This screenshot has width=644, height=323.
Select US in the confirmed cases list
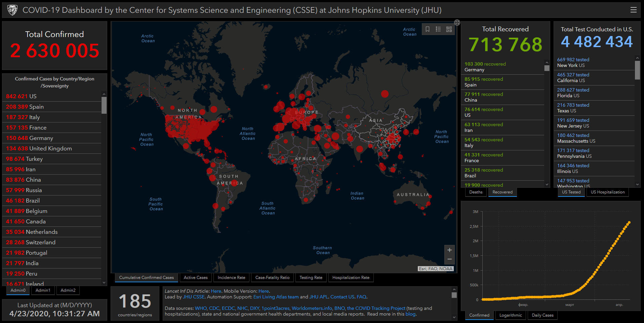[x=52, y=96]
